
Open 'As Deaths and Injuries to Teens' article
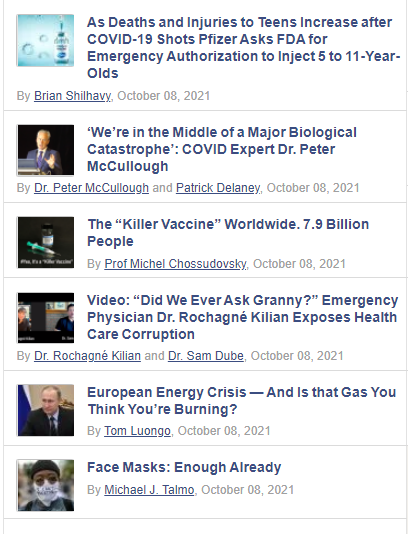tap(244, 48)
